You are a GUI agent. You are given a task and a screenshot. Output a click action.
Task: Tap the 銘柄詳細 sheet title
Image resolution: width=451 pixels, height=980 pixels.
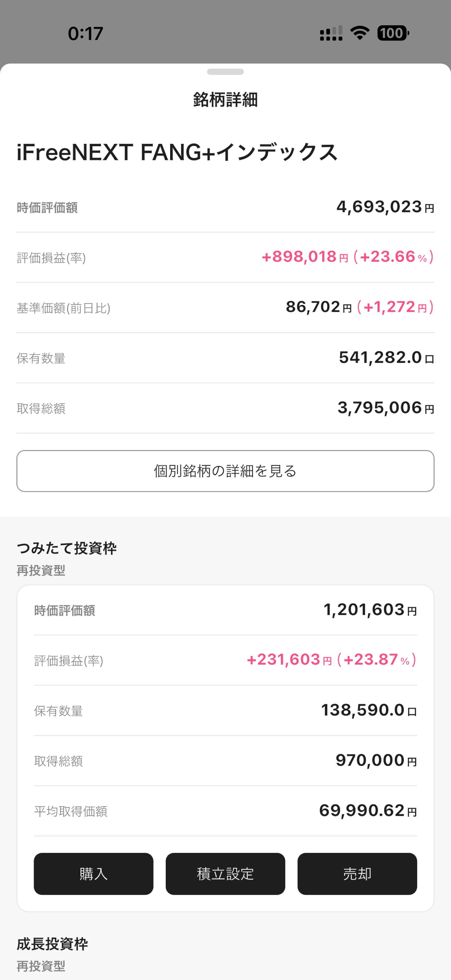(x=225, y=100)
